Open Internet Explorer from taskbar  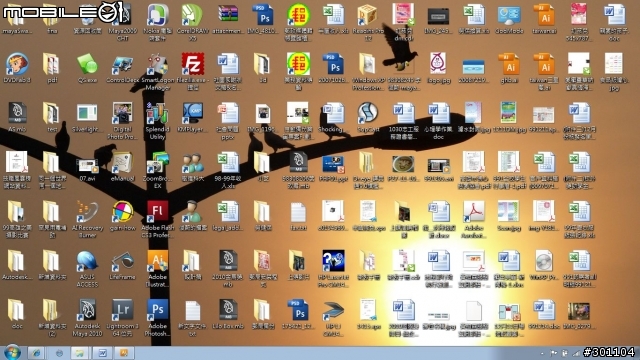tap(36, 353)
